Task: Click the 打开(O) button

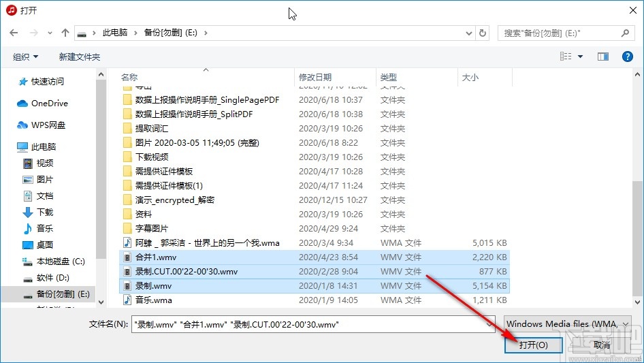Action: click(533, 345)
